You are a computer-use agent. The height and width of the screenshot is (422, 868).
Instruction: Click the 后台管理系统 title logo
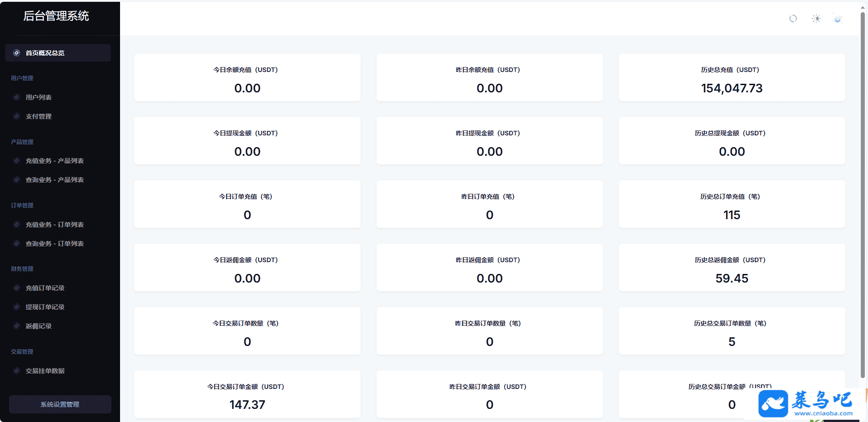[x=56, y=16]
